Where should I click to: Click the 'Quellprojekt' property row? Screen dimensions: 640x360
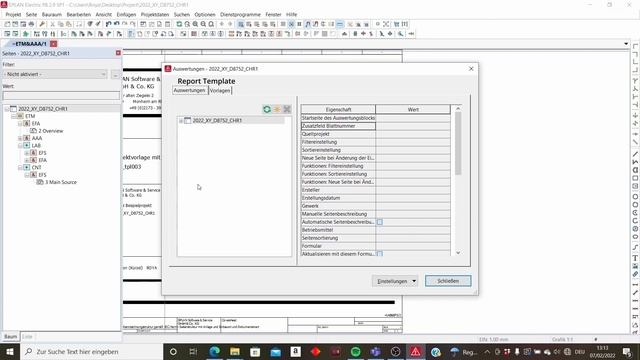point(376,134)
